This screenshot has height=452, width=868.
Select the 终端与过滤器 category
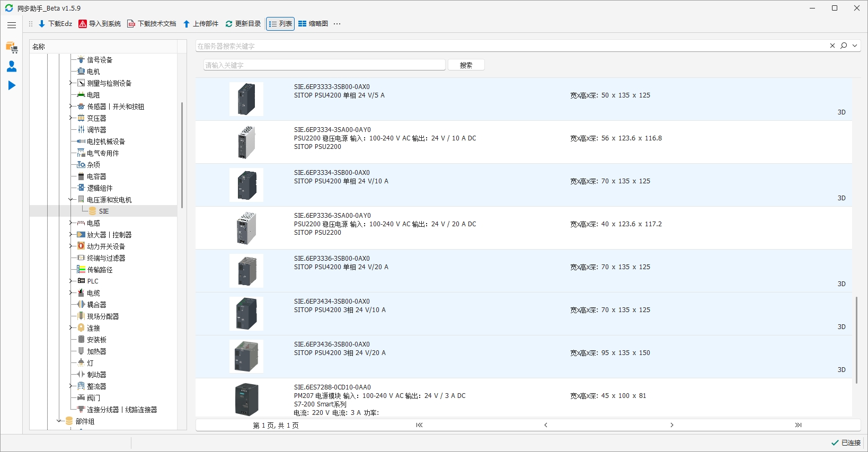click(106, 258)
